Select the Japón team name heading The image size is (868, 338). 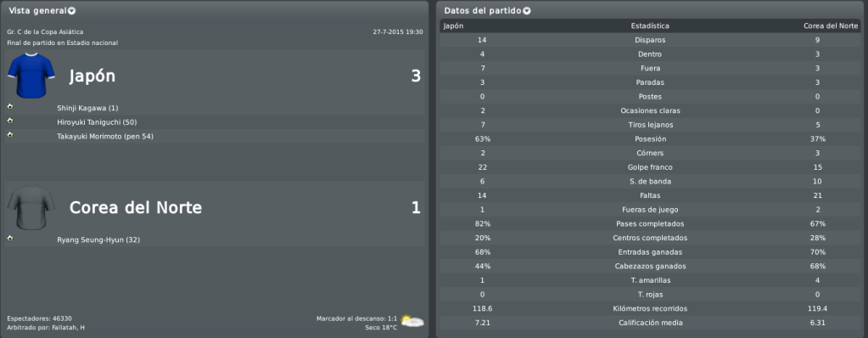click(92, 76)
